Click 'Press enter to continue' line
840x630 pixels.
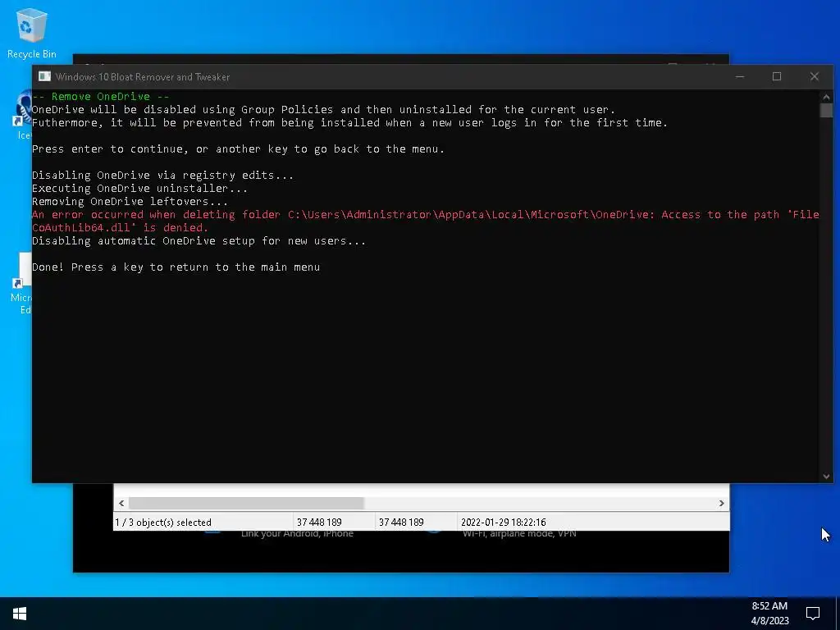[239, 149]
